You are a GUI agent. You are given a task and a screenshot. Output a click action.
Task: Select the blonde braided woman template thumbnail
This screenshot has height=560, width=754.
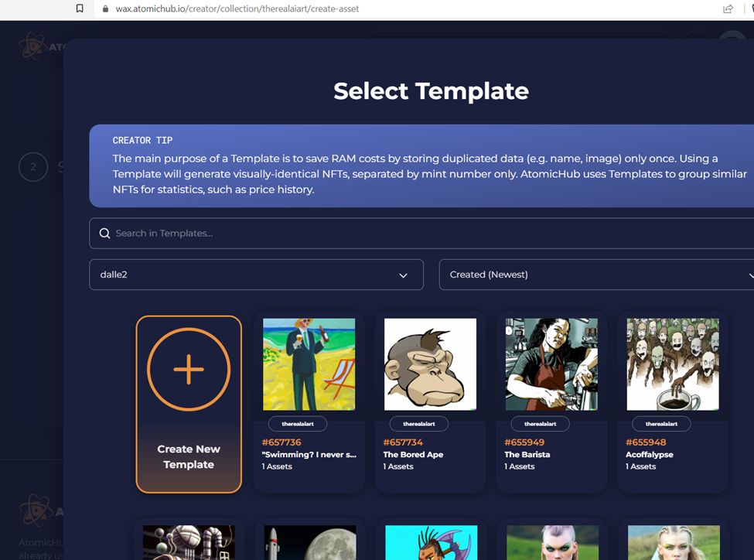click(x=674, y=543)
